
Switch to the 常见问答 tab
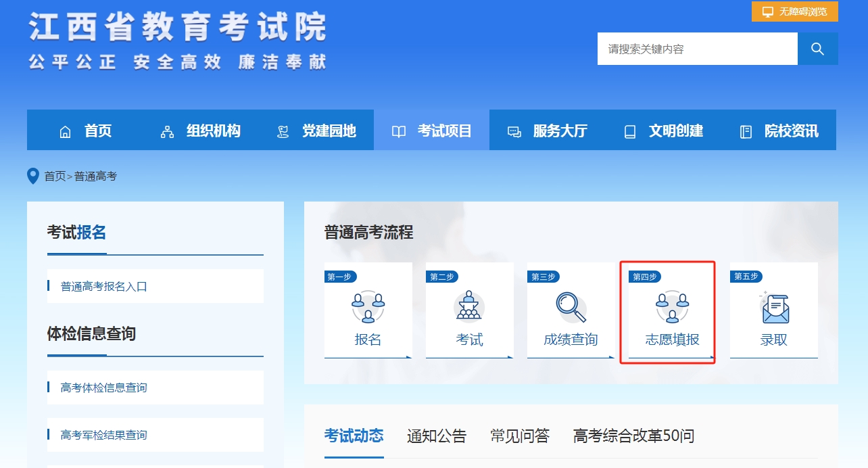coord(520,436)
